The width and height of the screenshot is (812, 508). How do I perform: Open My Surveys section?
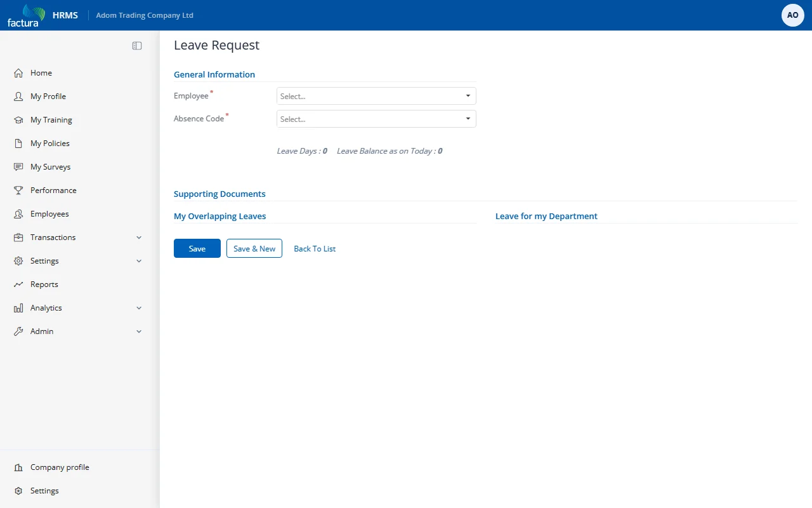51,167
